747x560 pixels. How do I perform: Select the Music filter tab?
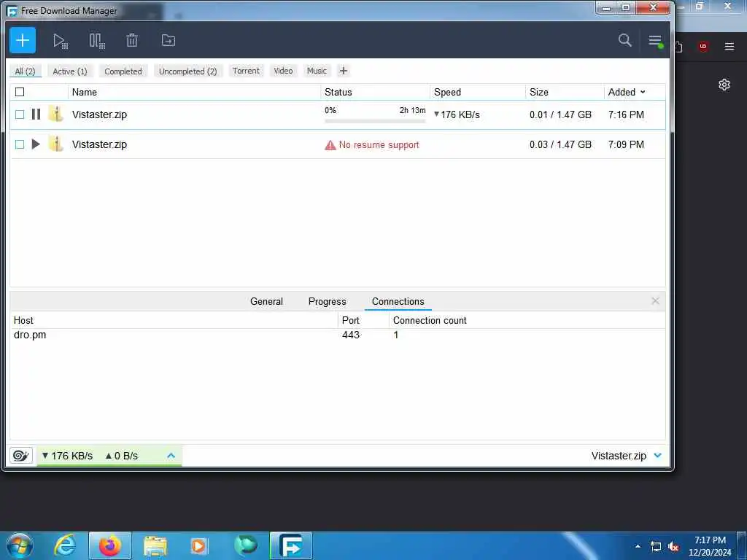tap(317, 71)
